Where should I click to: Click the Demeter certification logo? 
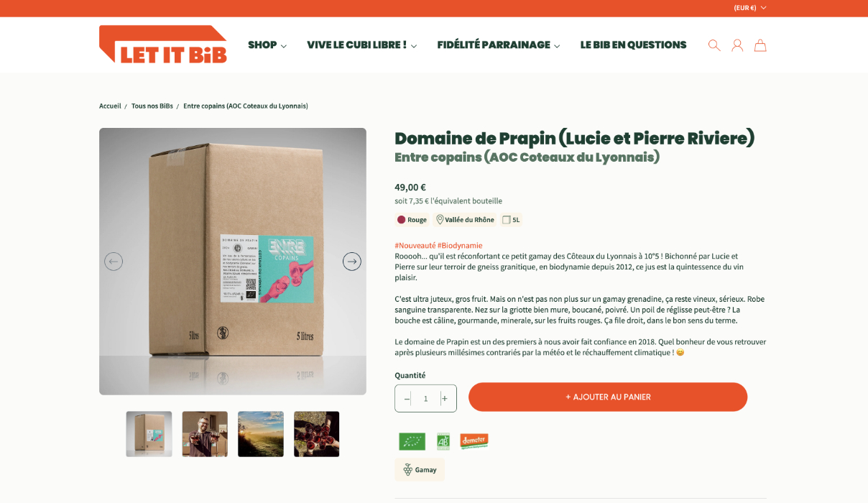point(474,441)
